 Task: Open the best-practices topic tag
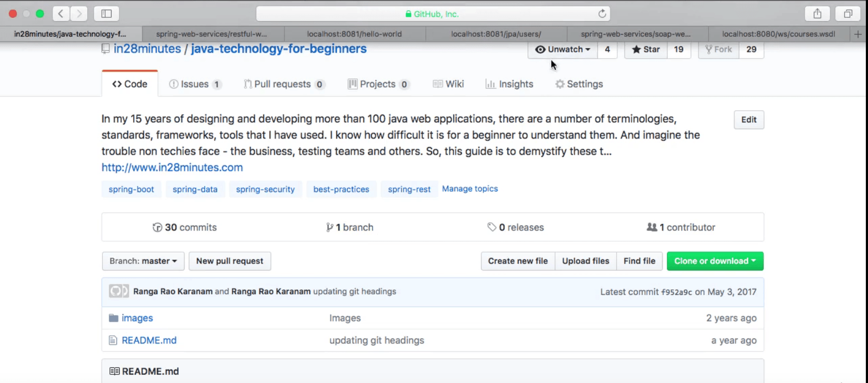[x=341, y=189]
